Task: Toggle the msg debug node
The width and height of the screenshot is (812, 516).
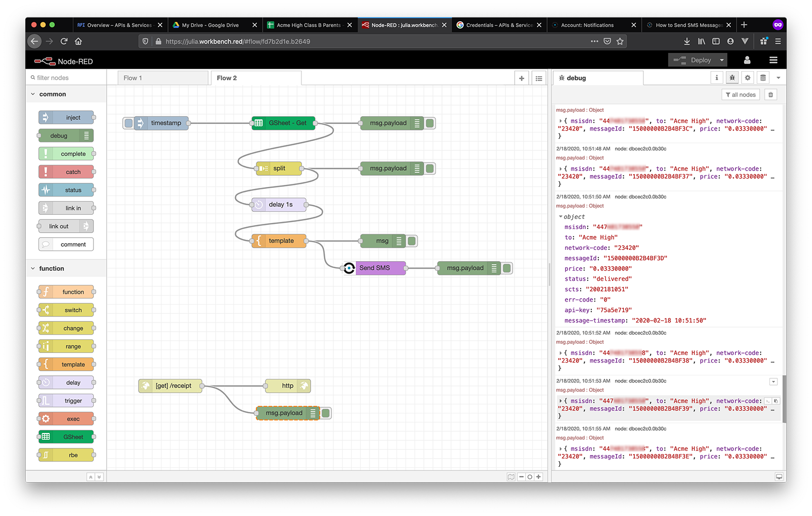Action: [x=412, y=241]
